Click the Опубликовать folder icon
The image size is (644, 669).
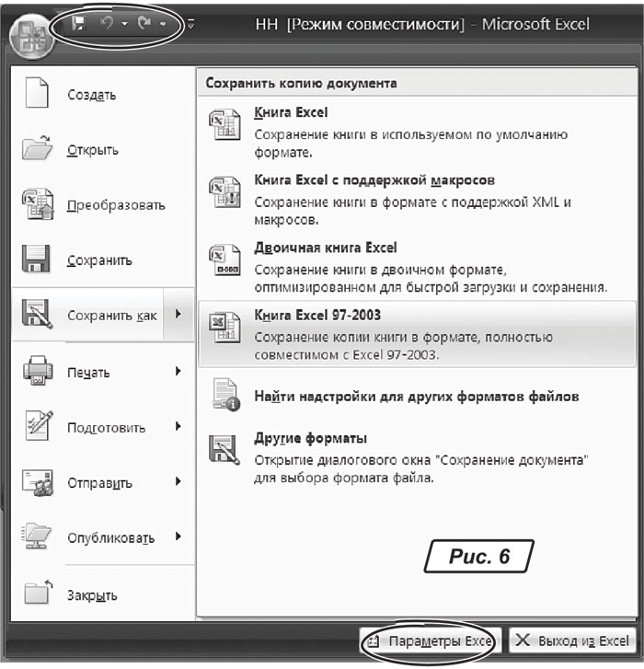pos(37,538)
